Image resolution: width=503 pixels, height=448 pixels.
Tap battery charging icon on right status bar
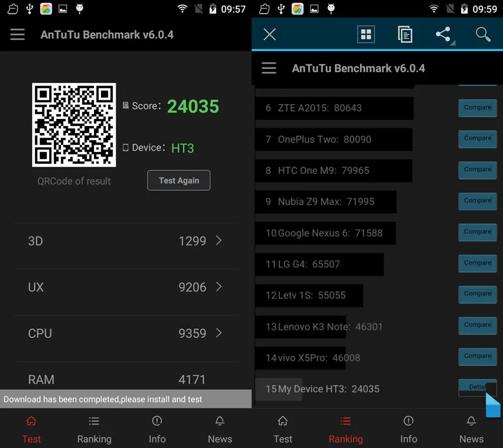[464, 8]
